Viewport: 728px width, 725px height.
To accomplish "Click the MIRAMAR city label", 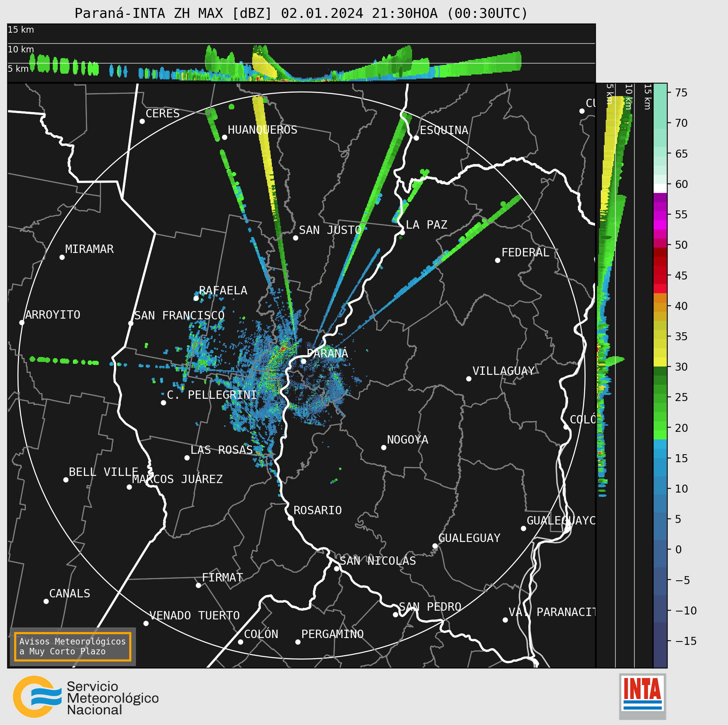I will click(x=89, y=249).
